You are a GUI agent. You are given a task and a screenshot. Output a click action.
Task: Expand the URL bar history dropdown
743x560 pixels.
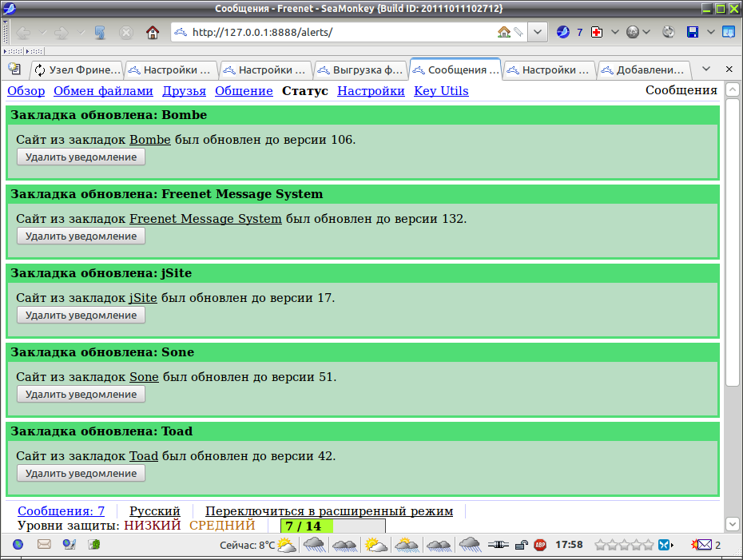[x=538, y=32]
